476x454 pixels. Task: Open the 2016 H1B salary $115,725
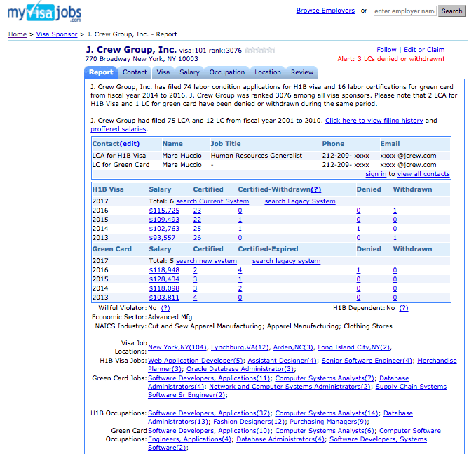tap(164, 211)
